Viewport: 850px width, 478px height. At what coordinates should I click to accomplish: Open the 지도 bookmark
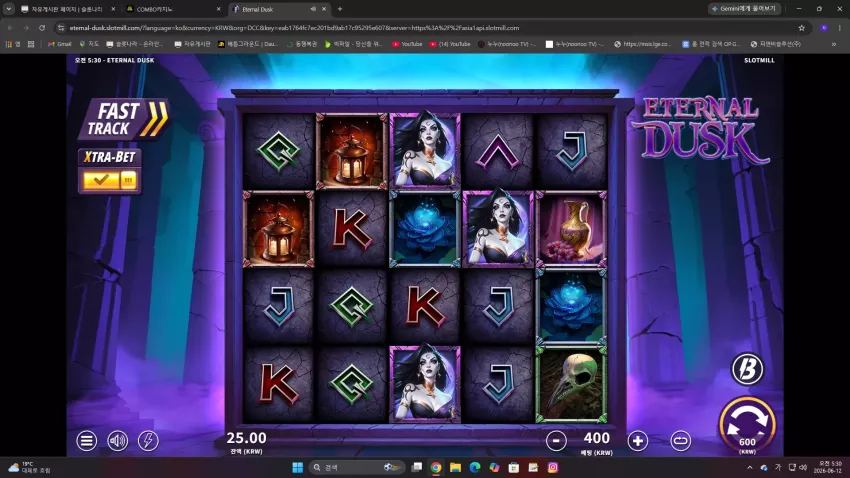pyautogui.click(x=89, y=44)
